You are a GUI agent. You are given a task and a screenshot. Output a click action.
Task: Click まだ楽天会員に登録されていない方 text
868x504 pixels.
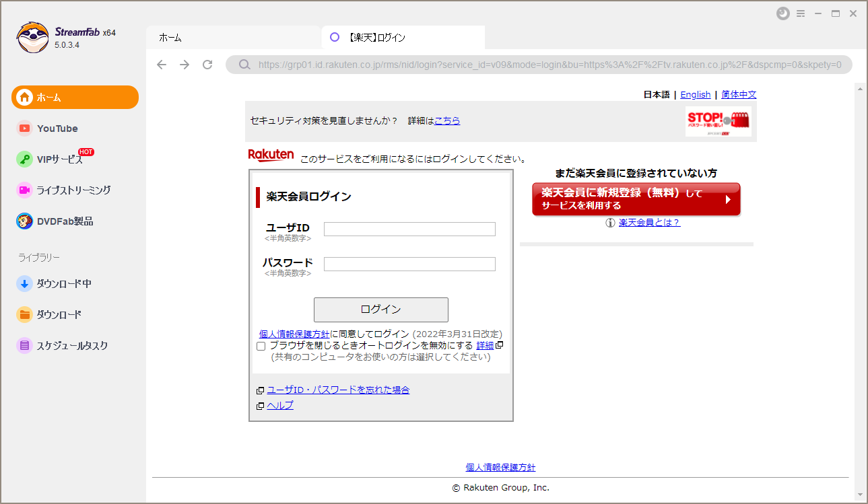click(636, 174)
